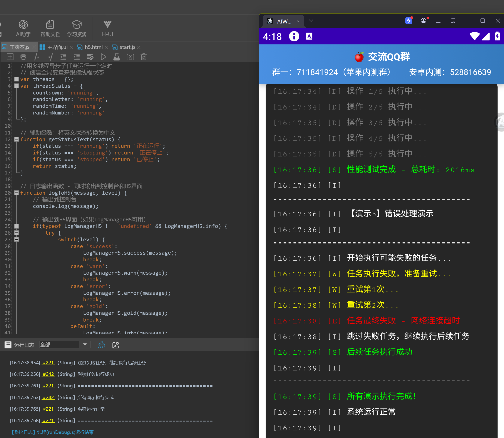Fold the logToH5 function block

pos(16,193)
